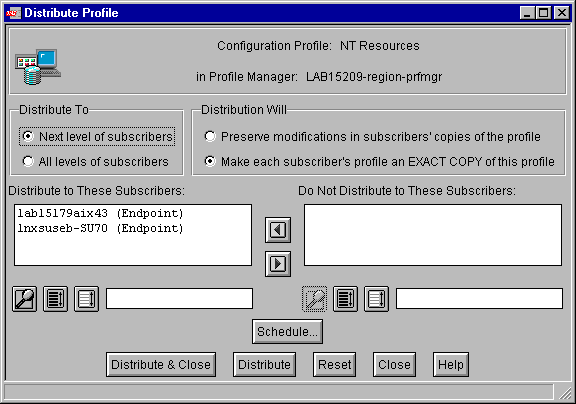The height and width of the screenshot is (404, 576).
Task: Select lab15179aix43 (Endpoint) in subscriber list
Action: pos(100,213)
